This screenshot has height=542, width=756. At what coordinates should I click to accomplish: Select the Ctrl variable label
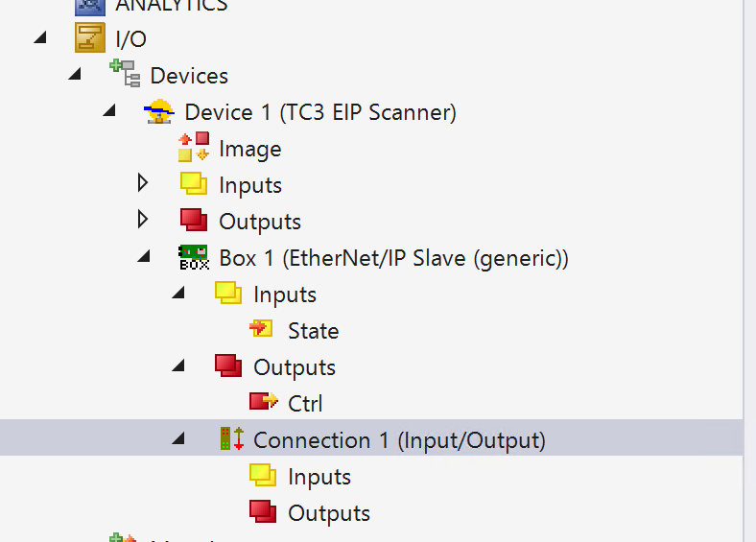click(x=305, y=404)
